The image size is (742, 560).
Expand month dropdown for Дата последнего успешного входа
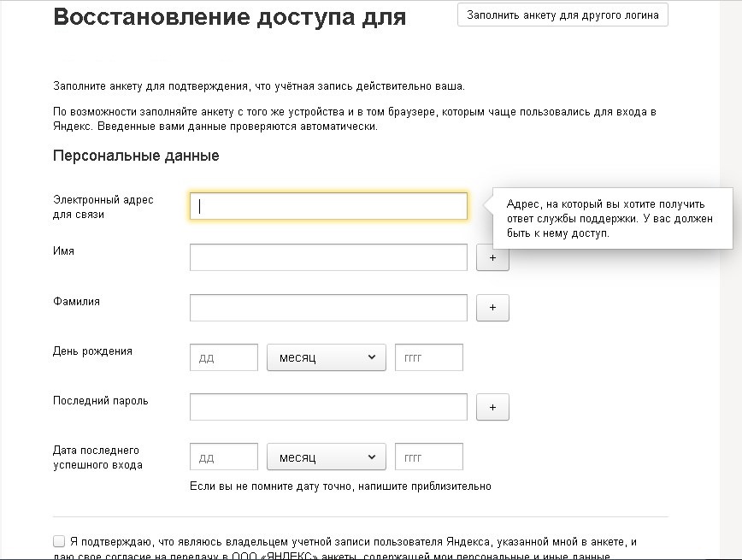click(x=326, y=457)
